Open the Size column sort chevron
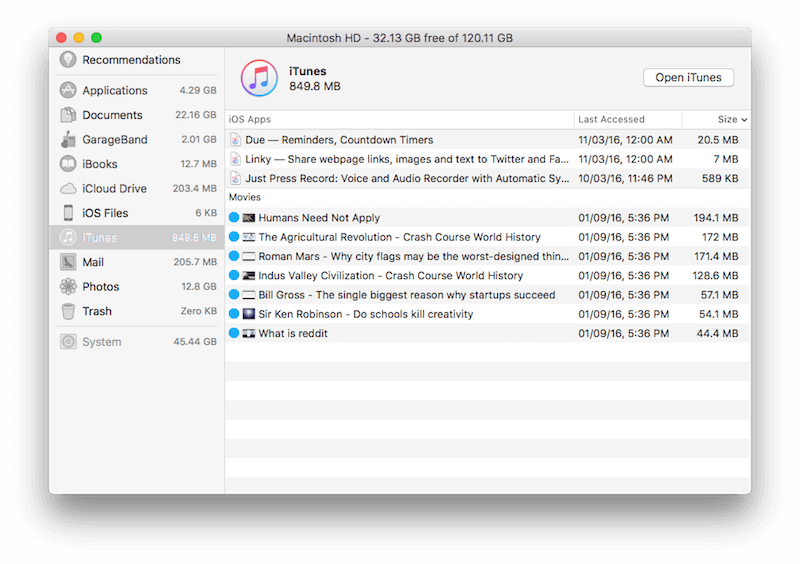 (x=744, y=120)
